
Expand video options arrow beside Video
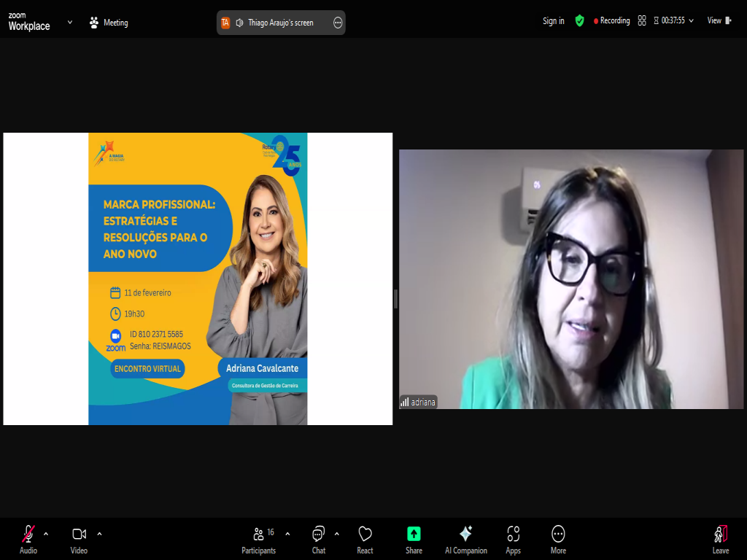pyautogui.click(x=99, y=533)
